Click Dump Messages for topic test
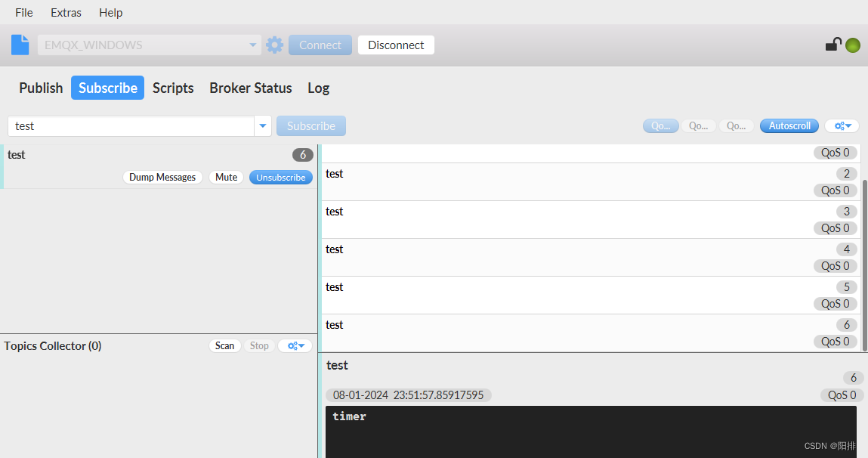Screen dimensions: 868x458 [x=162, y=177]
